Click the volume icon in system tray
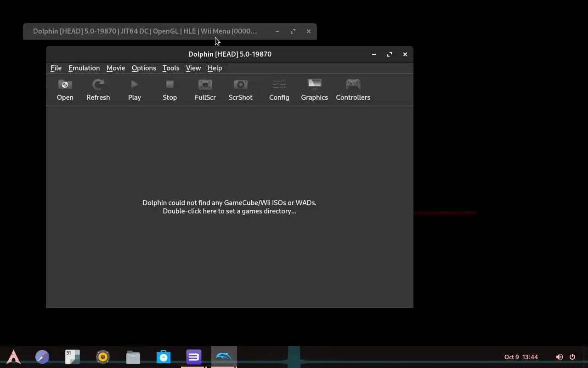The width and height of the screenshot is (588, 368). pos(559,357)
